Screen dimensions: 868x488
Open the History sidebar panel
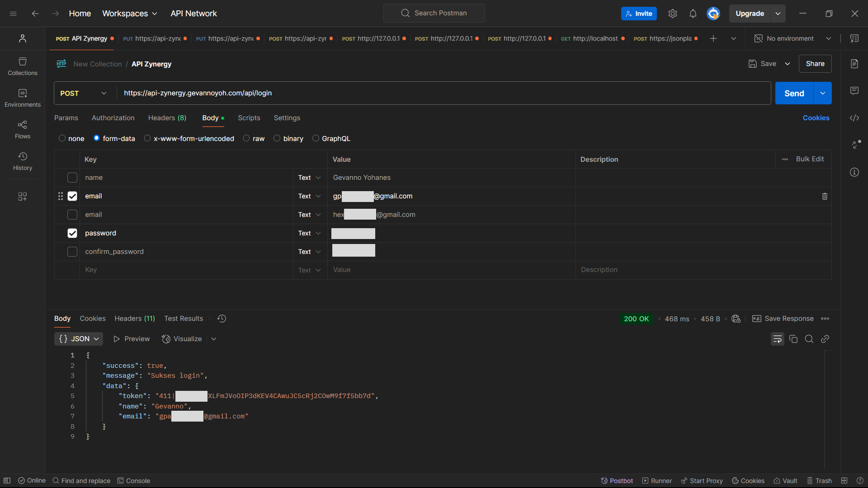click(x=23, y=161)
